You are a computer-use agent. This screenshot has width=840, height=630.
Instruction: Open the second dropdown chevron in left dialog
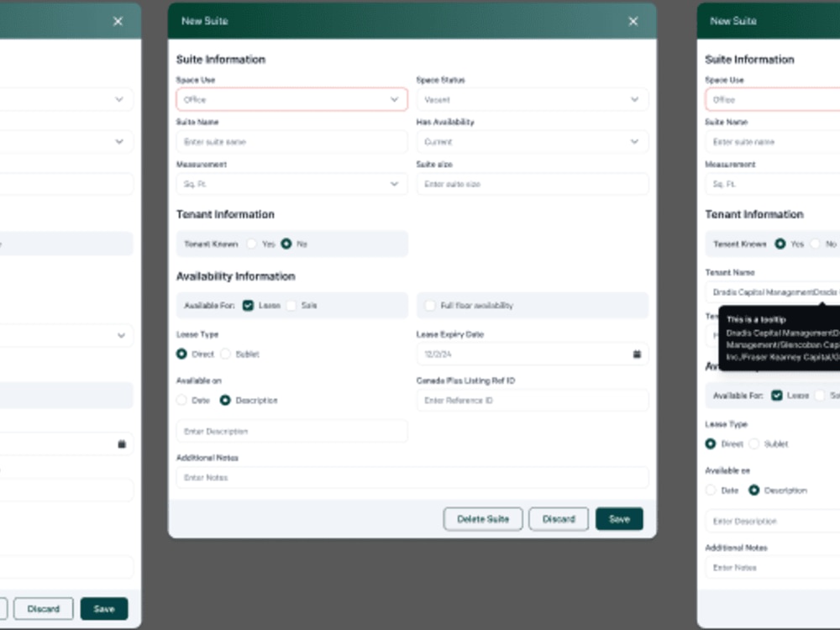[119, 142]
